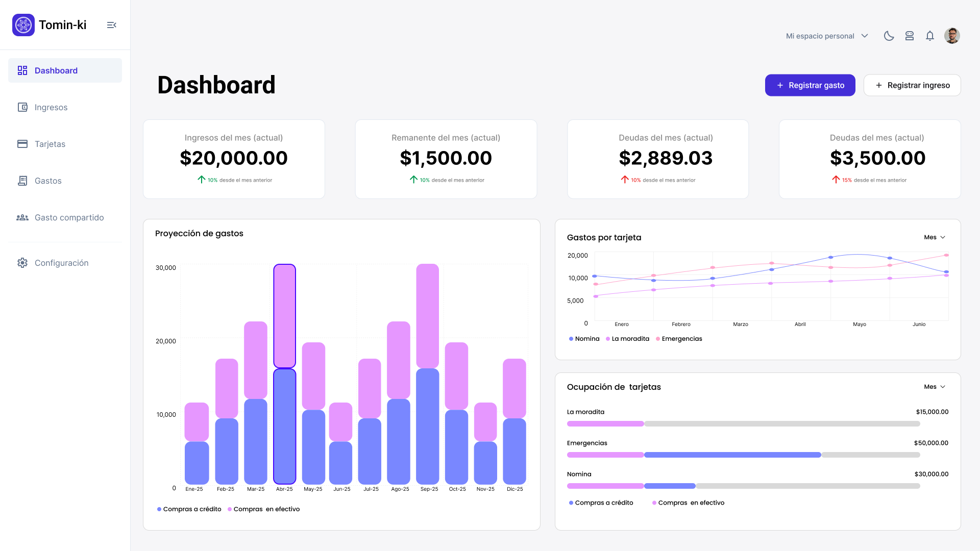The image size is (980, 551).
Task: Collapse the sidebar with the menu icon
Action: [112, 25]
